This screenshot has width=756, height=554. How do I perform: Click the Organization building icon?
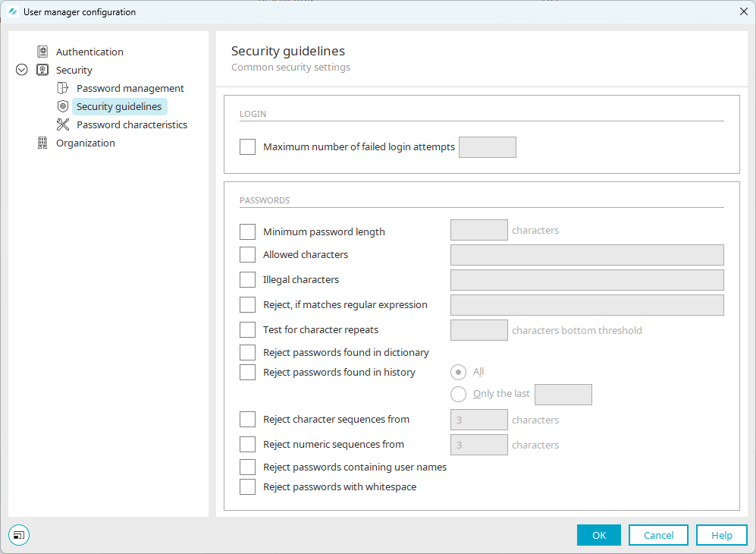point(42,143)
